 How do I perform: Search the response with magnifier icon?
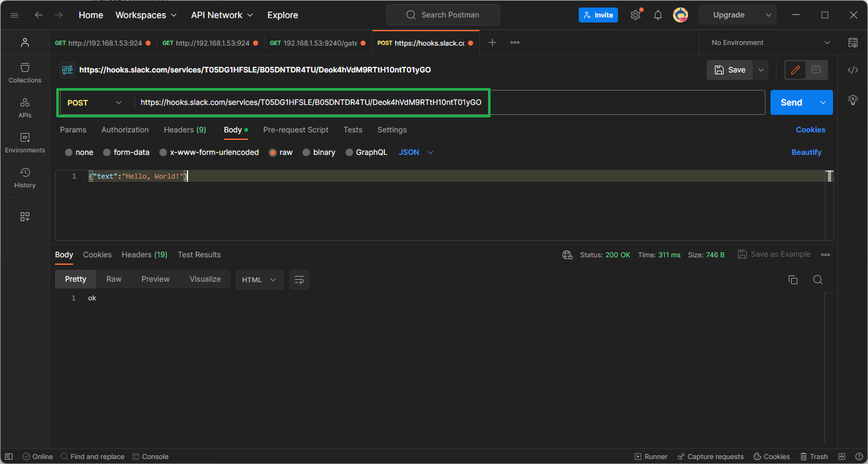pos(817,280)
